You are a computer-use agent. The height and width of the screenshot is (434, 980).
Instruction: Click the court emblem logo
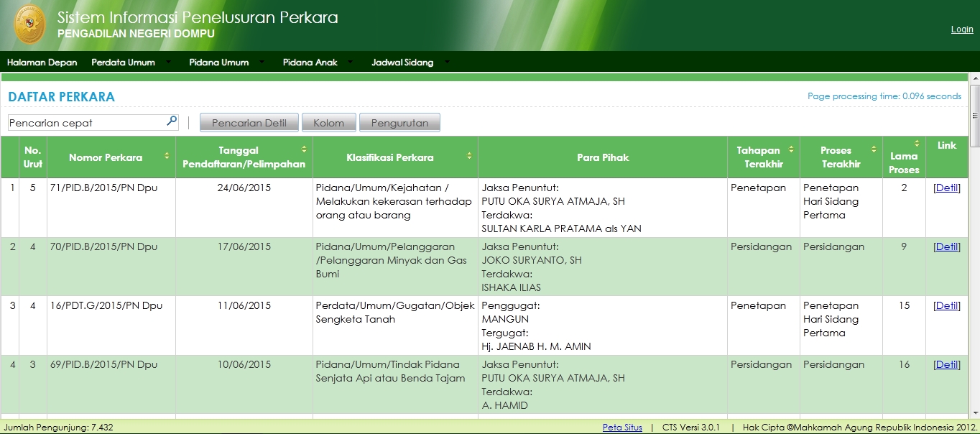[29, 25]
